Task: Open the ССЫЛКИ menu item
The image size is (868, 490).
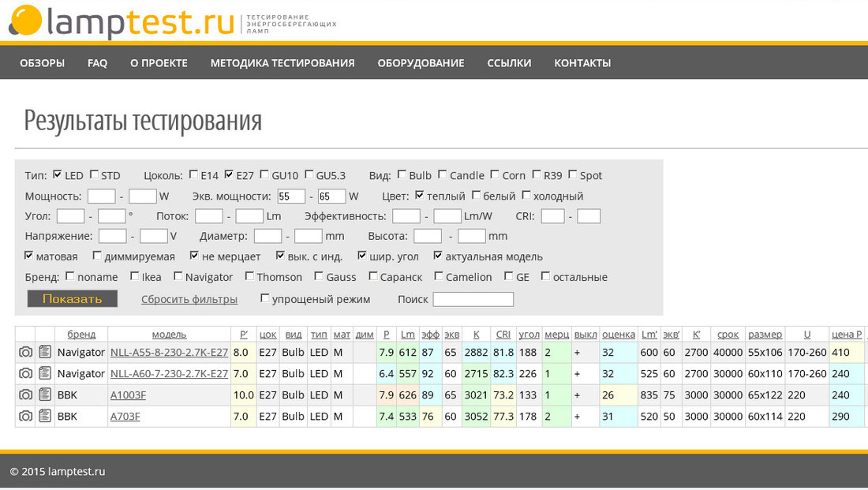Action: [x=509, y=63]
